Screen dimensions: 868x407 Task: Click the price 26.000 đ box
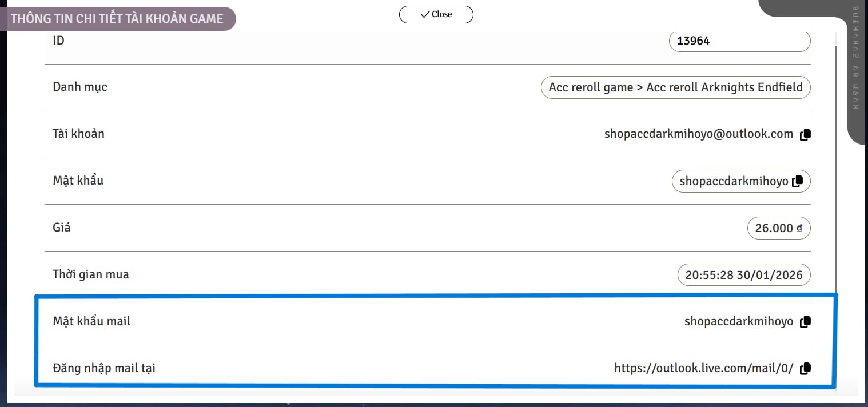(x=778, y=228)
